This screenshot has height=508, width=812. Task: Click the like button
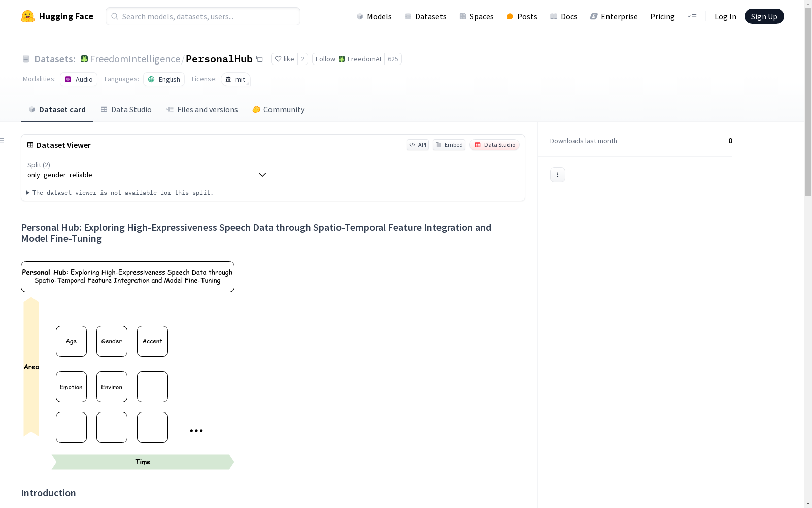pos(284,59)
